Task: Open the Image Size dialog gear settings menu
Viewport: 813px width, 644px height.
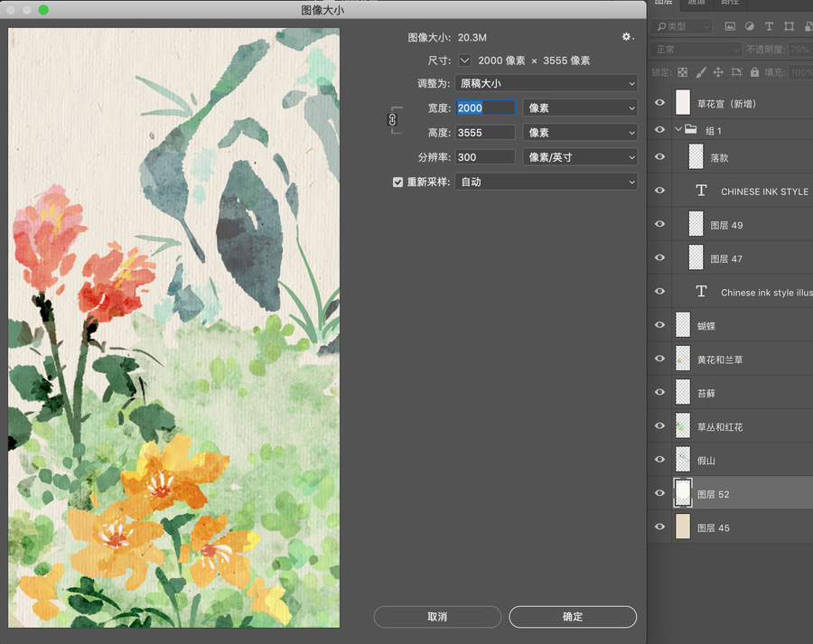Action: (628, 37)
